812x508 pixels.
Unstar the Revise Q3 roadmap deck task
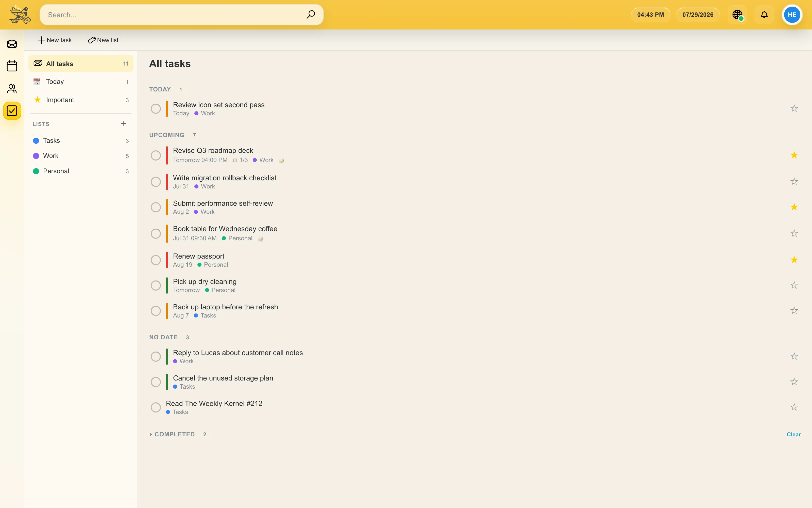[x=794, y=155]
